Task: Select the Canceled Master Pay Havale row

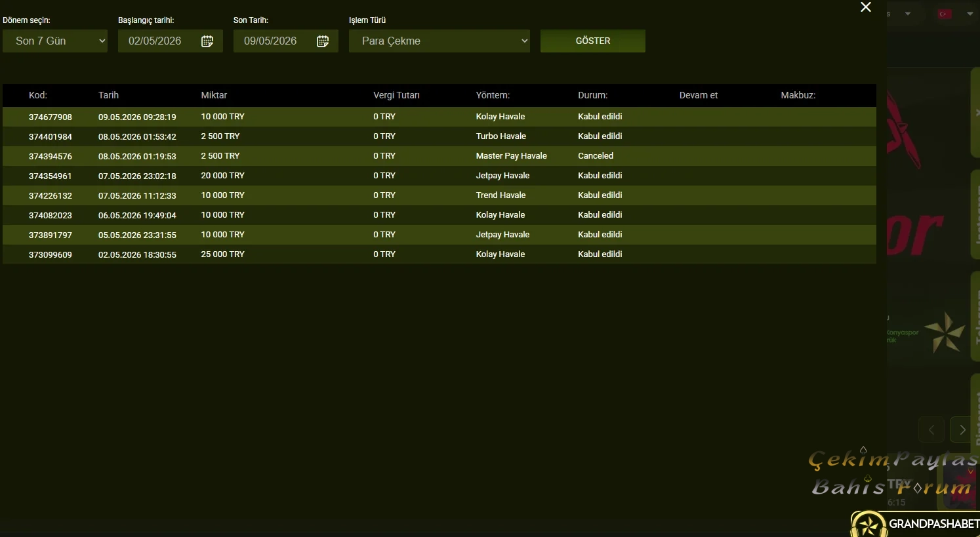Action: click(x=439, y=156)
